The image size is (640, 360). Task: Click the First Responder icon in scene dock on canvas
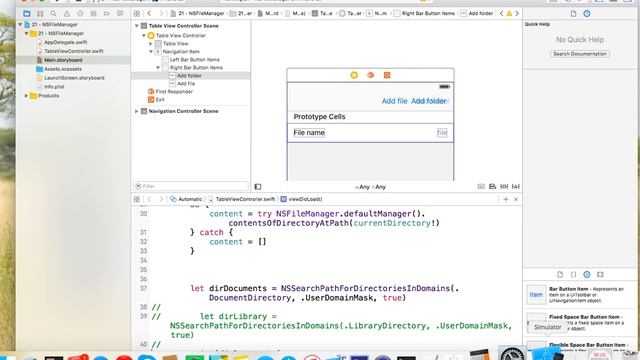click(371, 75)
